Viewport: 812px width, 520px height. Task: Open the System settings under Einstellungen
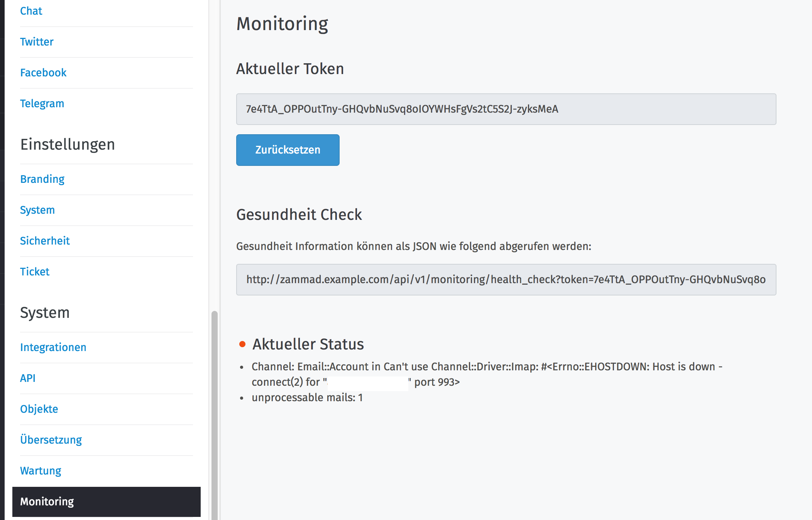[x=37, y=210]
